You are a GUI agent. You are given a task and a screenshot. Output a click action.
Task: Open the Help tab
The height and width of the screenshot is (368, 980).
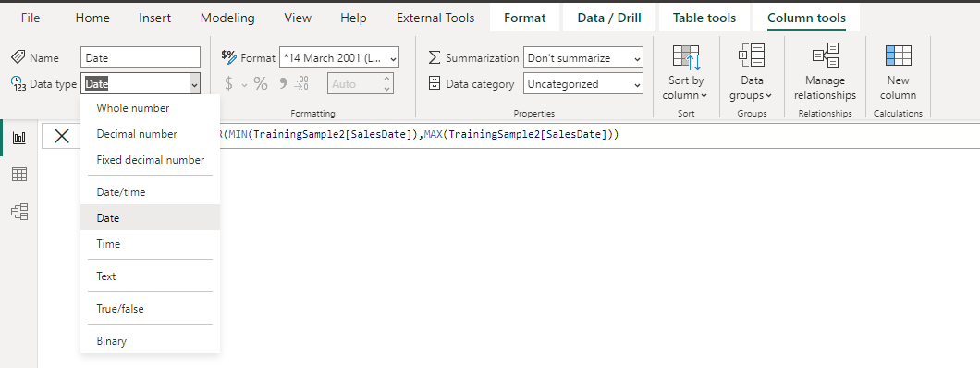tap(353, 18)
